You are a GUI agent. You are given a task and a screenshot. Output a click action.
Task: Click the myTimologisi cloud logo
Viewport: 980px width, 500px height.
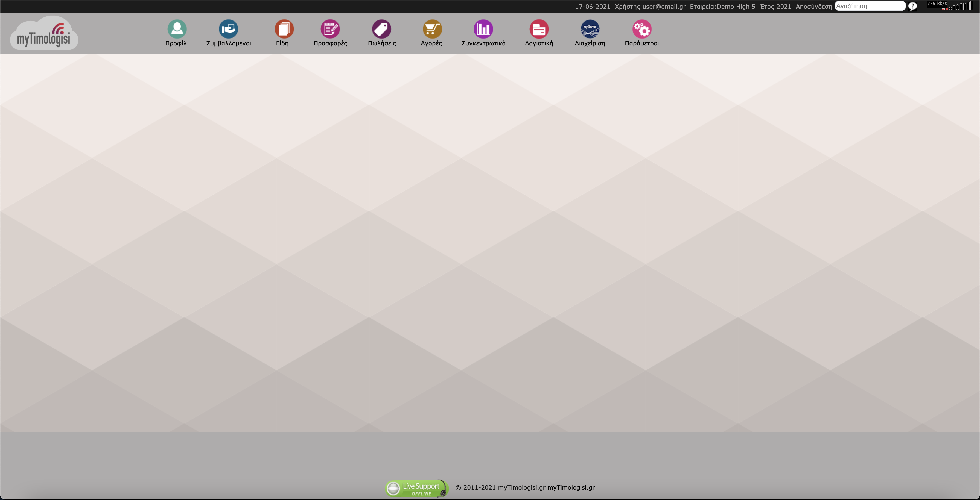click(44, 33)
